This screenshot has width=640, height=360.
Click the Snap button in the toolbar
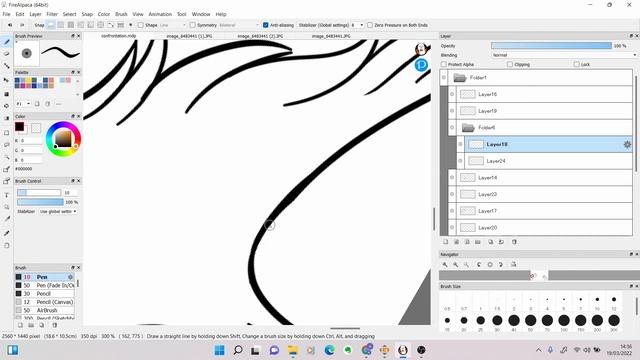coord(39,25)
